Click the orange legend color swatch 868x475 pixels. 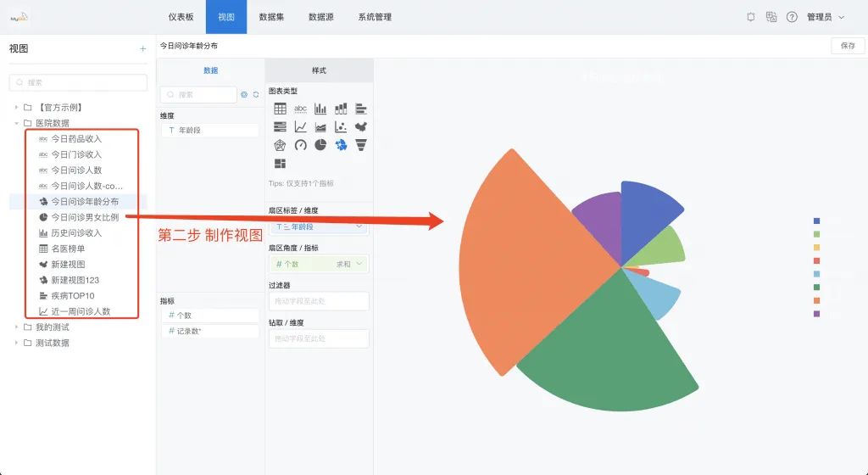click(x=816, y=300)
